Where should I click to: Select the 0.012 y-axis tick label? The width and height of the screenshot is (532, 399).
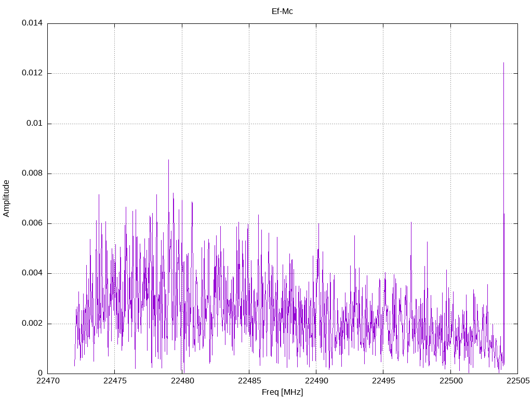(32, 73)
